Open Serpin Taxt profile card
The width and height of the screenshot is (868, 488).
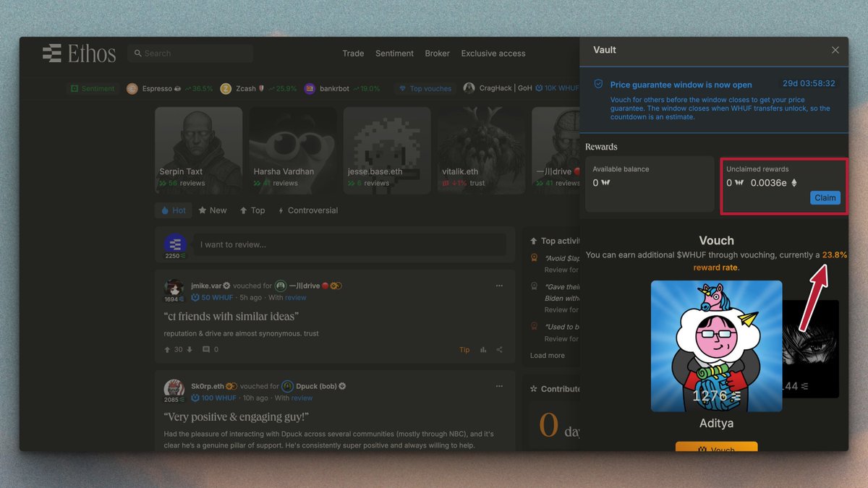199,150
